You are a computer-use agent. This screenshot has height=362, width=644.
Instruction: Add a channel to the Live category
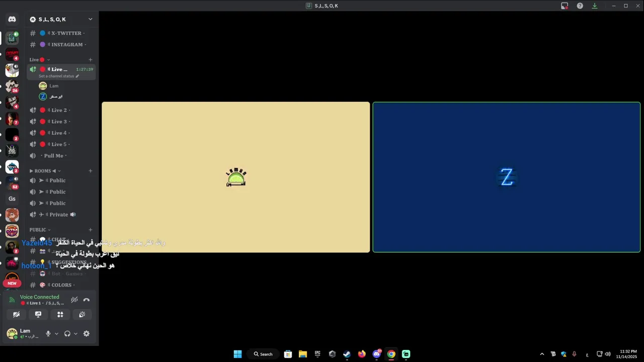91,59
